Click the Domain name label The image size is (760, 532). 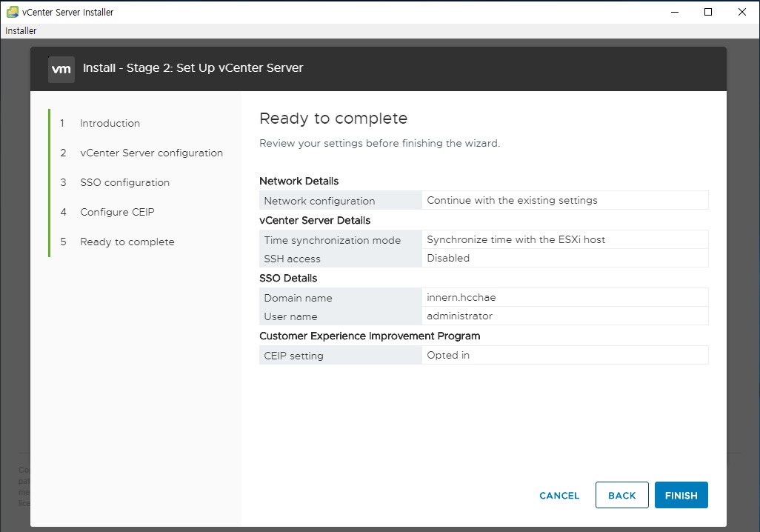click(x=298, y=298)
